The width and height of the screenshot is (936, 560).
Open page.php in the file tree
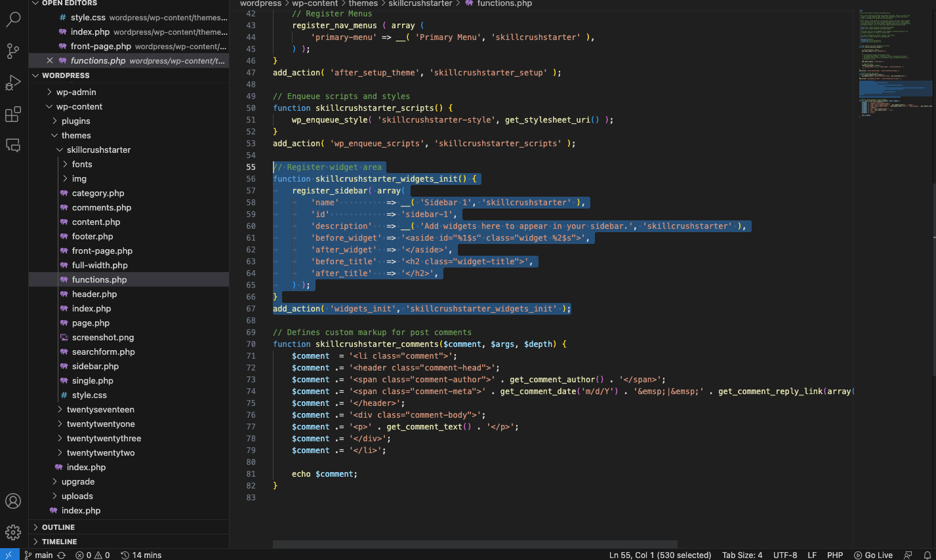[x=129, y=323]
